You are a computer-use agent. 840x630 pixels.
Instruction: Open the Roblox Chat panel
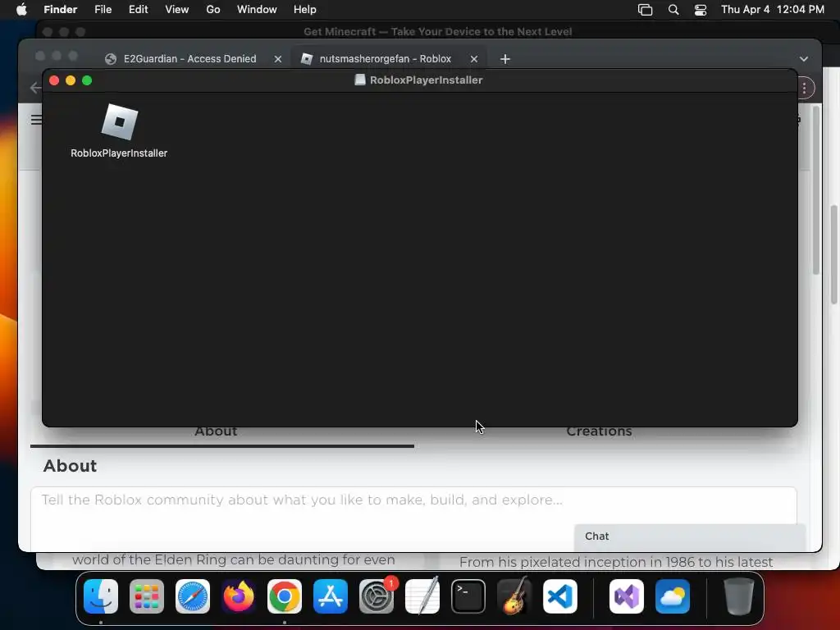click(689, 536)
